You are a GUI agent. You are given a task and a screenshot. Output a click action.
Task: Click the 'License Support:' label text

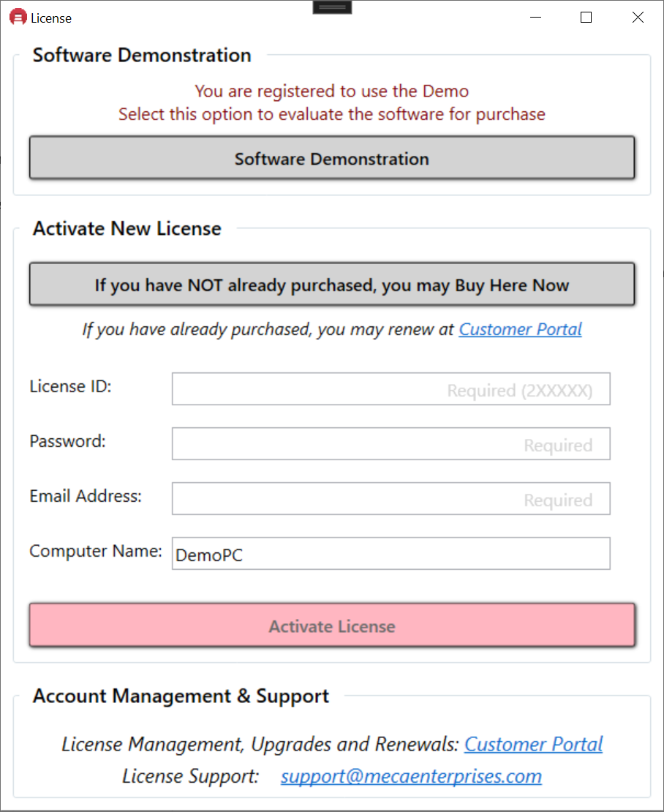(190, 776)
